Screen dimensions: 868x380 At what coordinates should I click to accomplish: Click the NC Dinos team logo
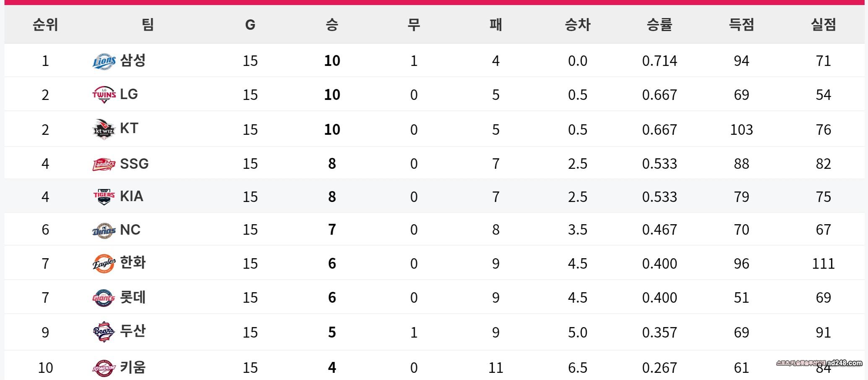click(x=104, y=230)
